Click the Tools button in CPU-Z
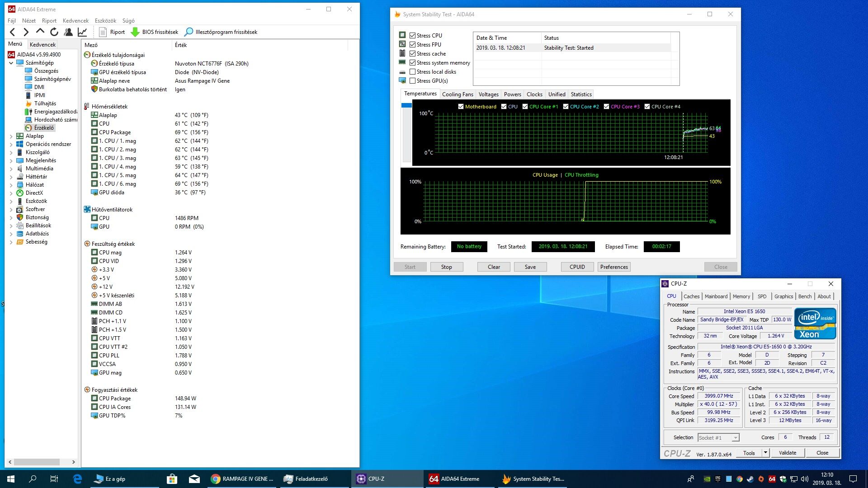Screen dimensions: 868x488 (x=749, y=453)
